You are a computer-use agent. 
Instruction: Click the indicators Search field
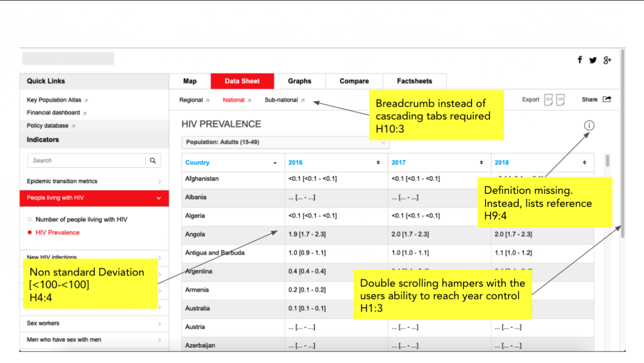coord(86,161)
